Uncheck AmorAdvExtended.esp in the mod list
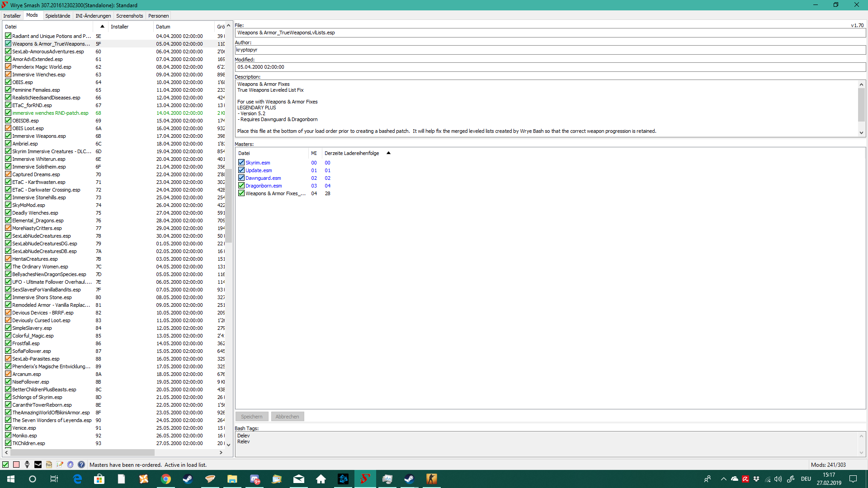868x488 pixels. coord(8,59)
